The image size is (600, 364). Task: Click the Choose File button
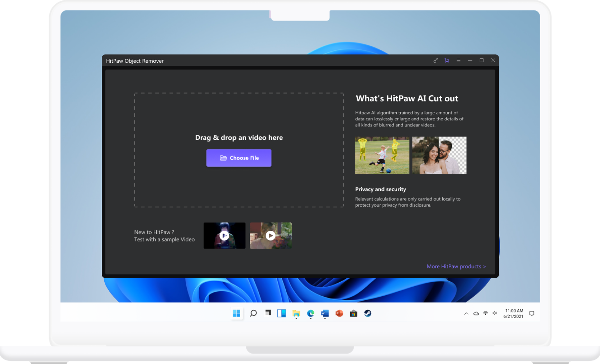[239, 158]
